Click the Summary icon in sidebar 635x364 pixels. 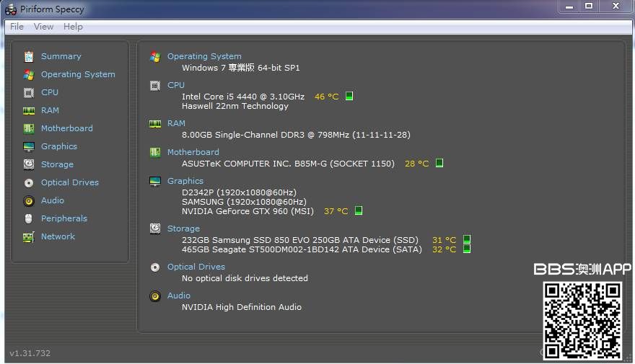click(29, 56)
